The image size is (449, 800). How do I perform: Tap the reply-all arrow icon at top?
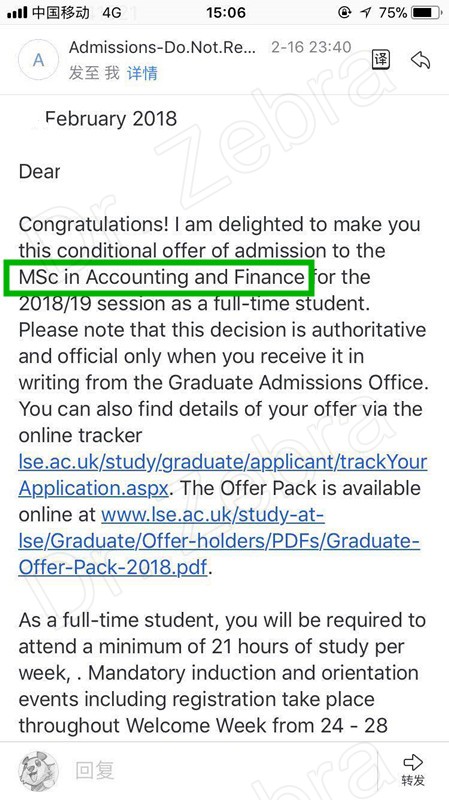(x=420, y=60)
